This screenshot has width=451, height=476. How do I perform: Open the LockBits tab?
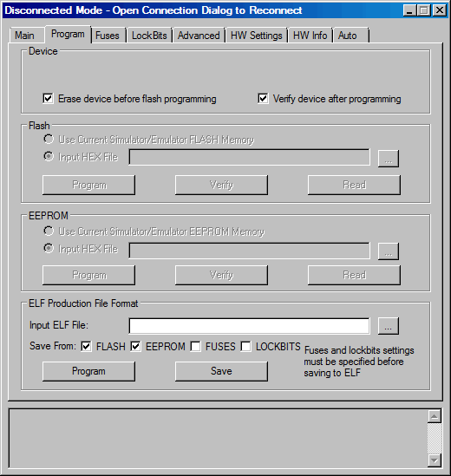point(149,36)
